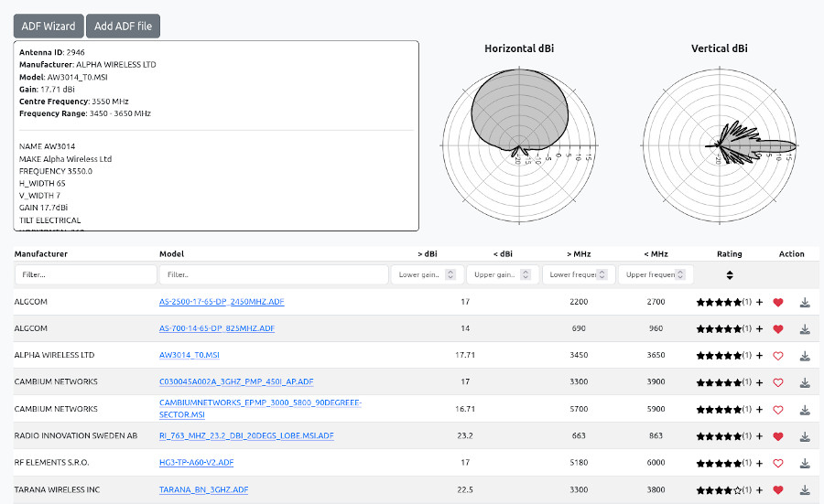The height and width of the screenshot is (504, 824).
Task: Download the ALGCOM AS-2500-17-65-DP antenna file
Action: pyautogui.click(x=805, y=302)
